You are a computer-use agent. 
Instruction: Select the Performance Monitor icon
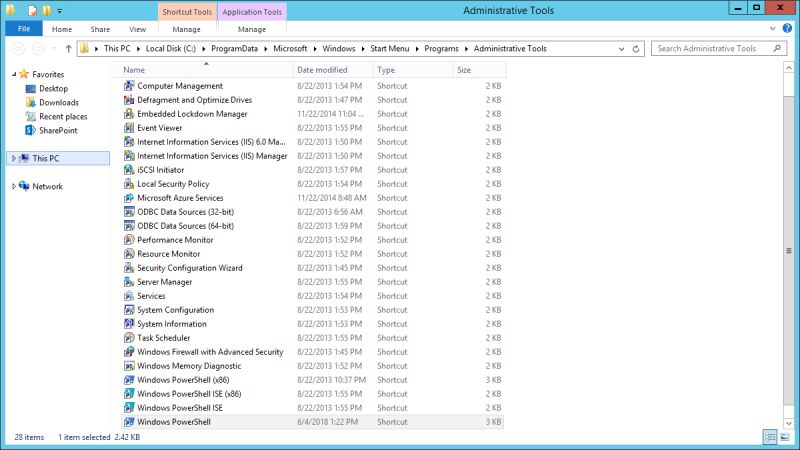129,240
